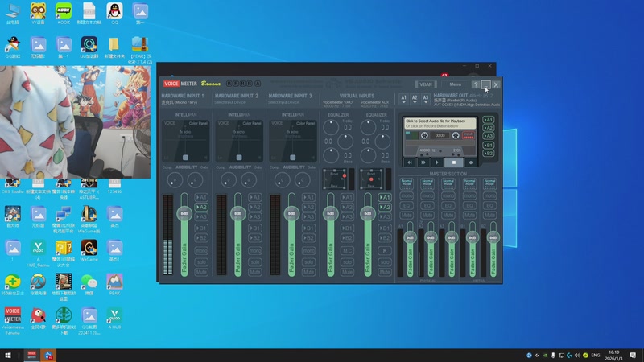This screenshot has height=362, width=644.
Task: Open the QQ desktop icon
Action: coord(114,14)
